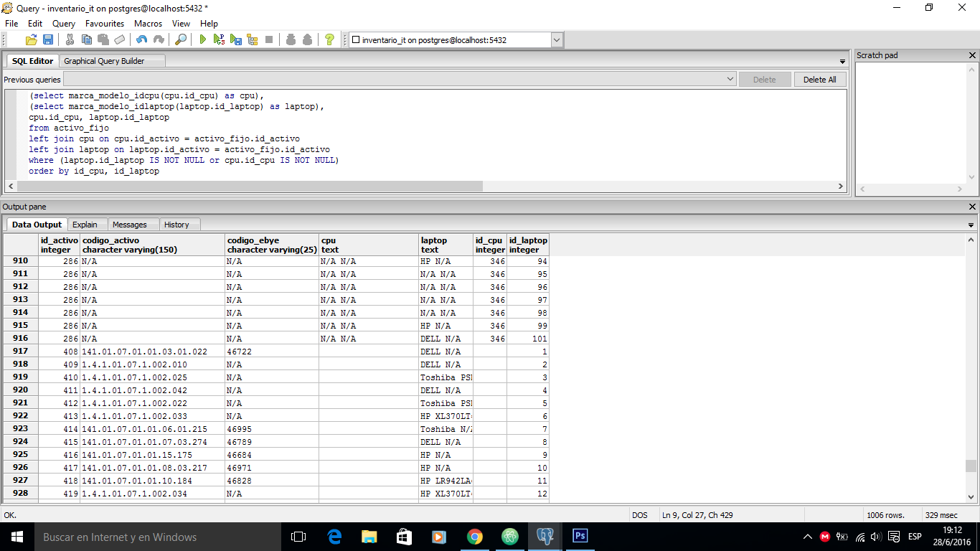This screenshot has height=551, width=980.
Task: Click the volume icon in the system tray
Action: [875, 537]
